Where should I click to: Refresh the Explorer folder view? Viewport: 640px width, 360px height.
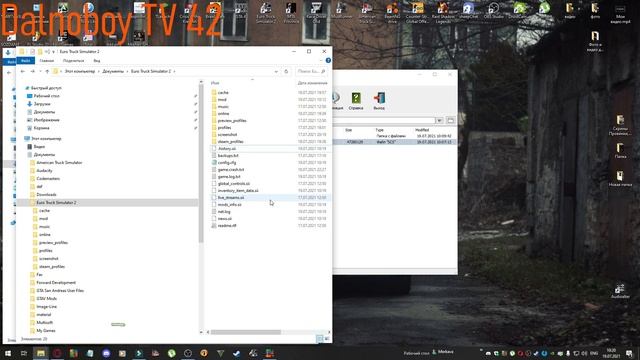286,71
